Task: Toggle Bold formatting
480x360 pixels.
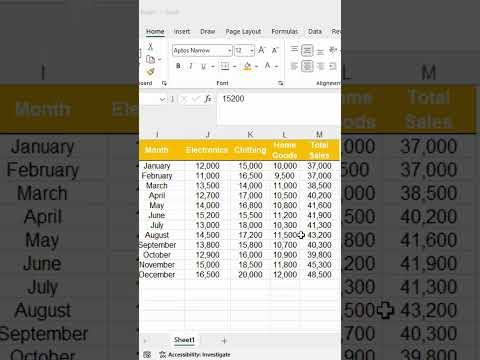Action: pyautogui.click(x=178, y=66)
